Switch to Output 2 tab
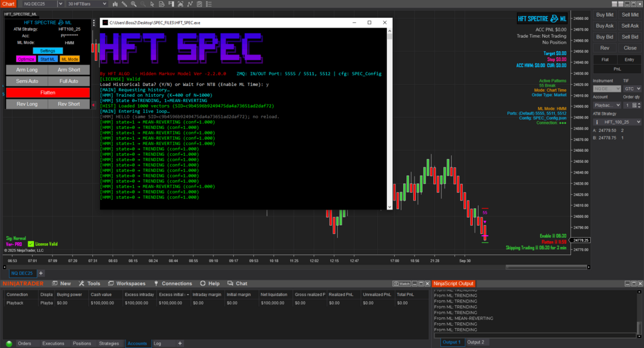 pyautogui.click(x=475, y=342)
